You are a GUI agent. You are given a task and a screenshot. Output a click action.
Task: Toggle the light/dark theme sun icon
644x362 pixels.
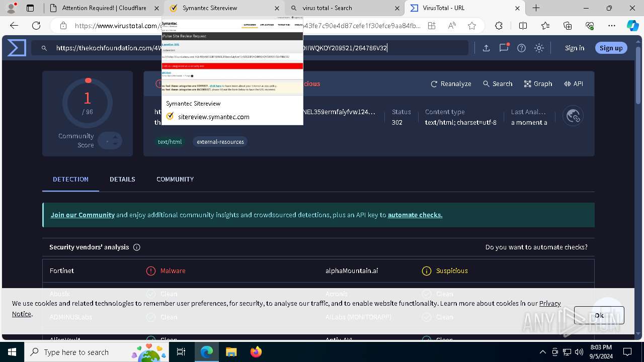[x=539, y=48]
